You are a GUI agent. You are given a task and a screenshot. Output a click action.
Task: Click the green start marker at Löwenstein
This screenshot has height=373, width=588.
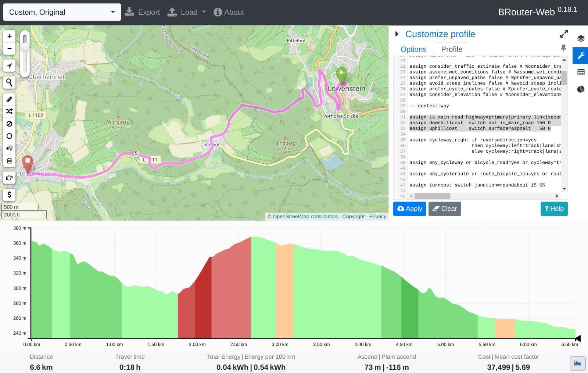(x=341, y=76)
